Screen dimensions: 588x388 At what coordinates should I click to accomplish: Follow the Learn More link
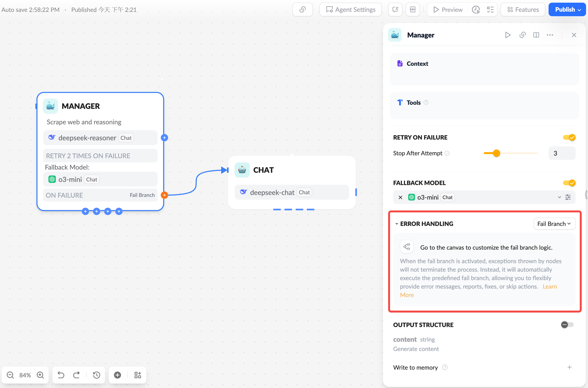pyautogui.click(x=549, y=286)
